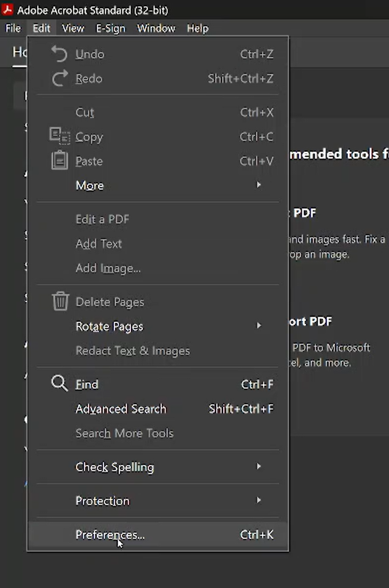Click the Copy icon beside Copy entry

point(59,136)
